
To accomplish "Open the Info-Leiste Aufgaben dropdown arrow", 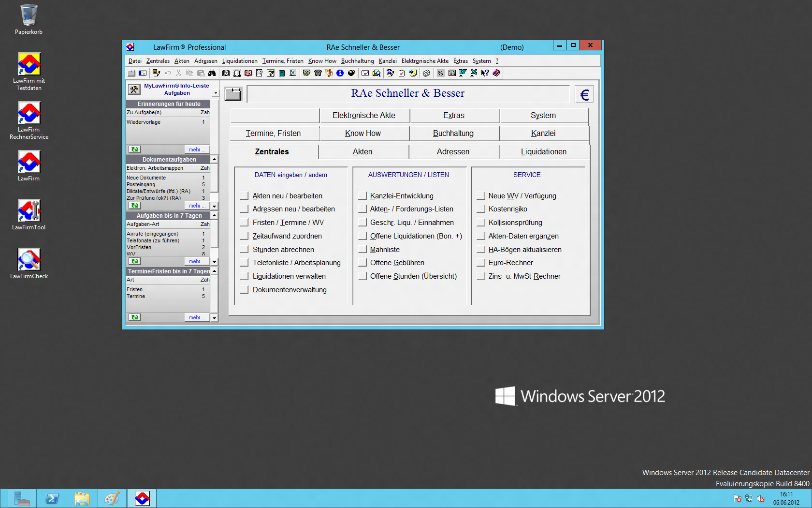I will [216, 93].
